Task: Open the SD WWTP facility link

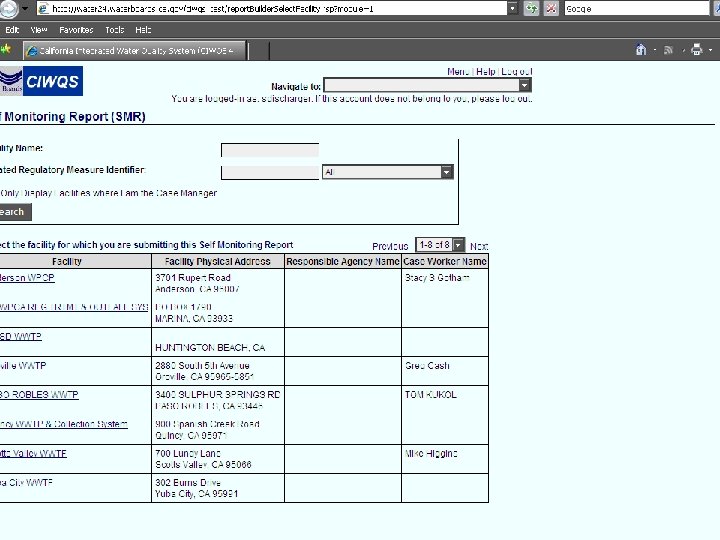Action: tap(21, 337)
